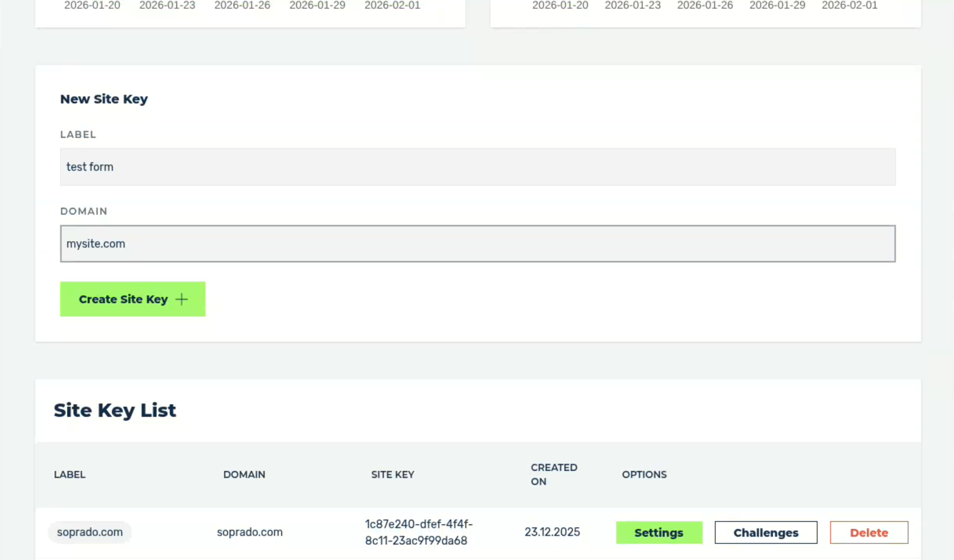The width and height of the screenshot is (954, 560).
Task: Click the 2026-01-20 date on the right chart
Action: point(560,6)
